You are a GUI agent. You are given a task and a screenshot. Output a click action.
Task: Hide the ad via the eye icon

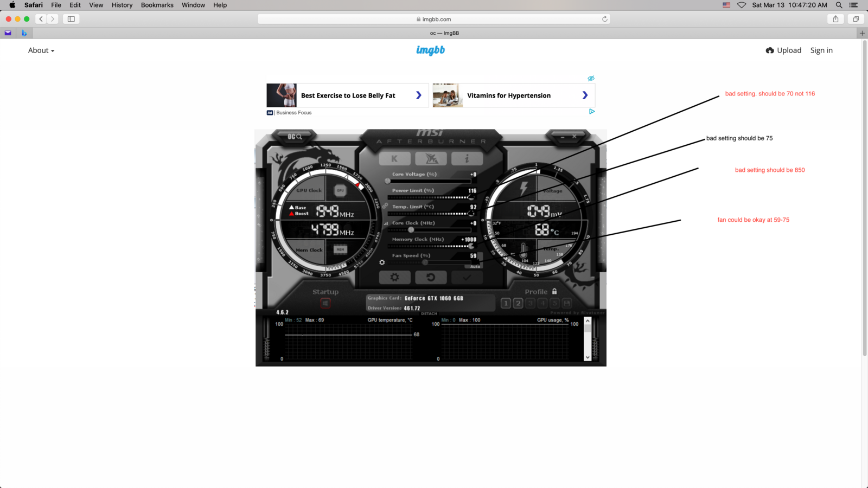(x=591, y=79)
